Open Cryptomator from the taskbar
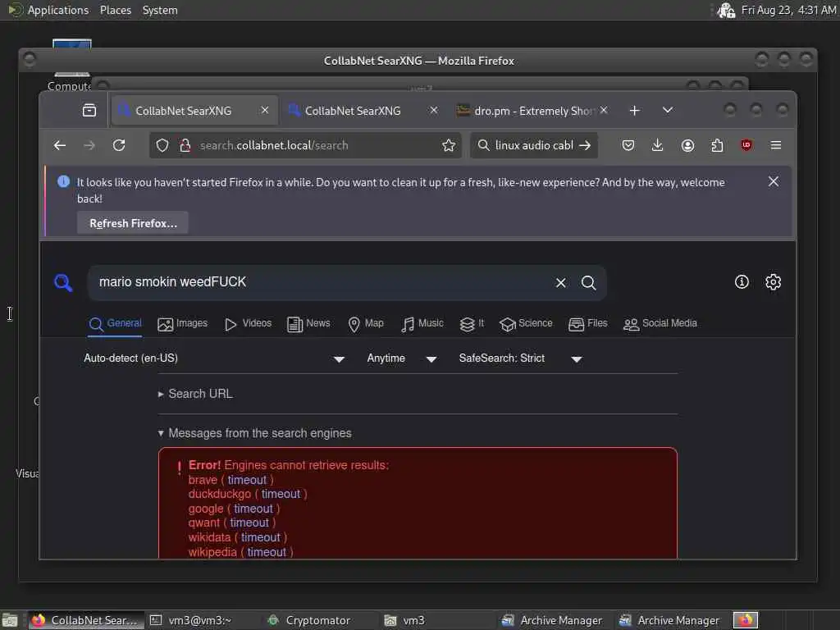 tap(309, 620)
